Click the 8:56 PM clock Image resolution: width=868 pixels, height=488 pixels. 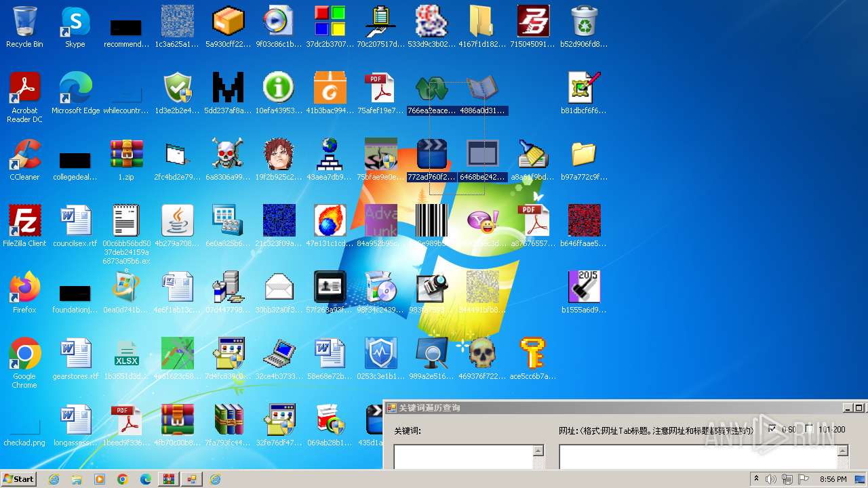click(833, 479)
